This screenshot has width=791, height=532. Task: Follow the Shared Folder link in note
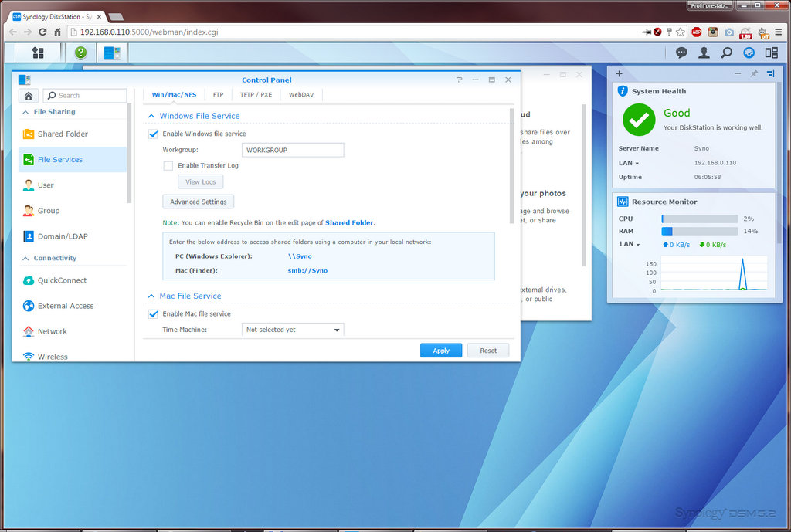coord(349,222)
